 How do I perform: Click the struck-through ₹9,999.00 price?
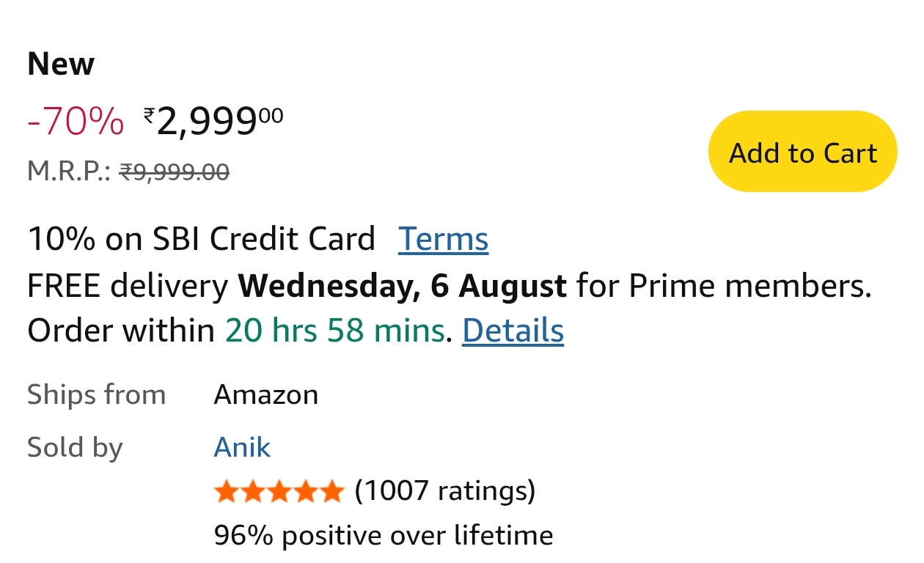click(x=175, y=172)
